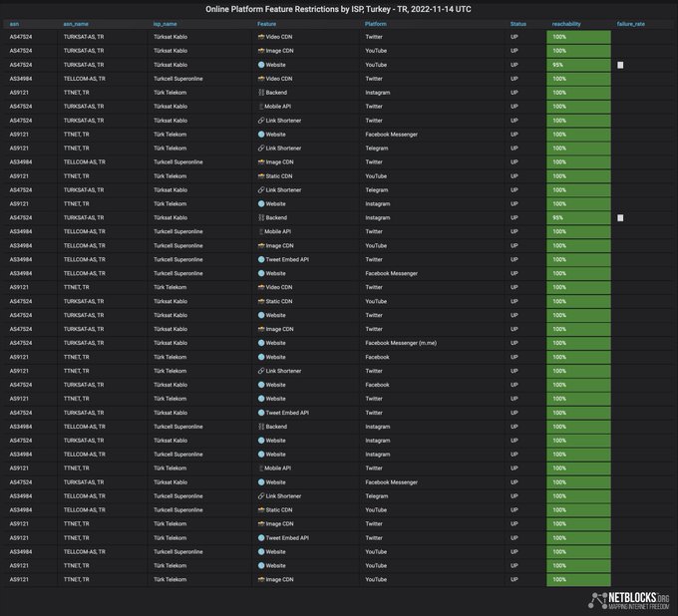Click Tweet Embed API icon in Türk Telekom row
678x616 pixels.
pos(261,538)
